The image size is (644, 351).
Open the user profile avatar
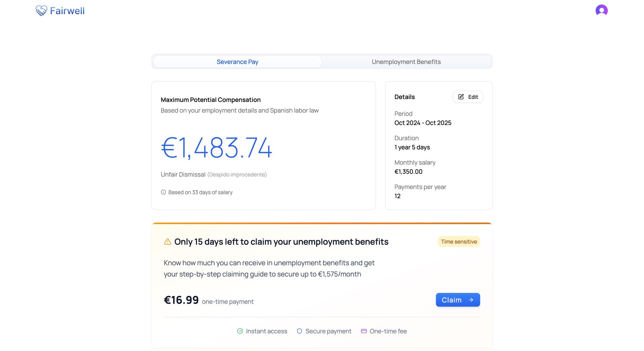[x=601, y=10]
